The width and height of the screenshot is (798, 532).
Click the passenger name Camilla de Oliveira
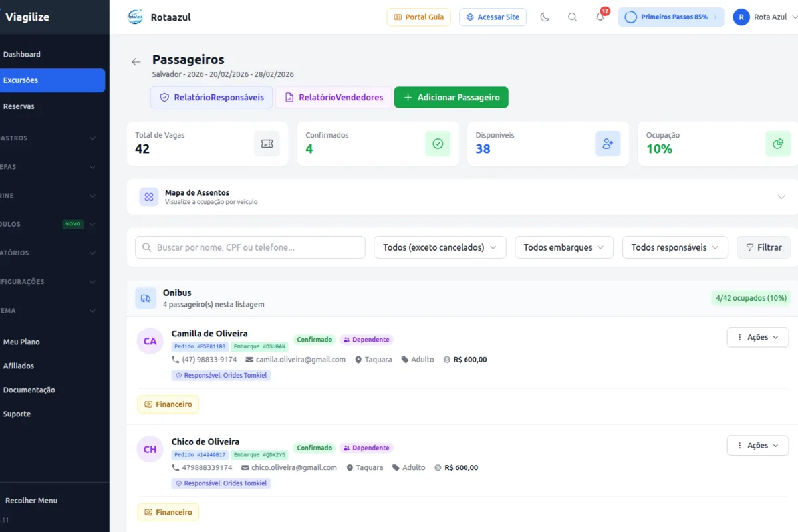[209, 333]
